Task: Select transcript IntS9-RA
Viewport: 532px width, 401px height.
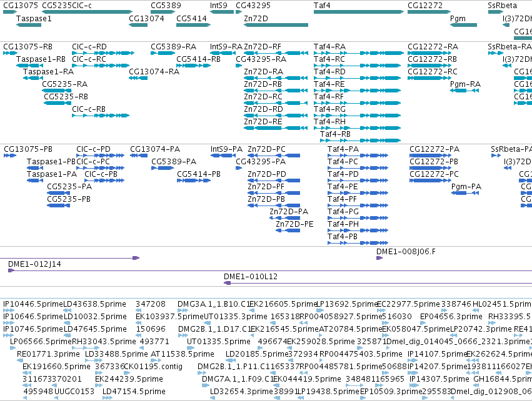Action: click(x=222, y=53)
